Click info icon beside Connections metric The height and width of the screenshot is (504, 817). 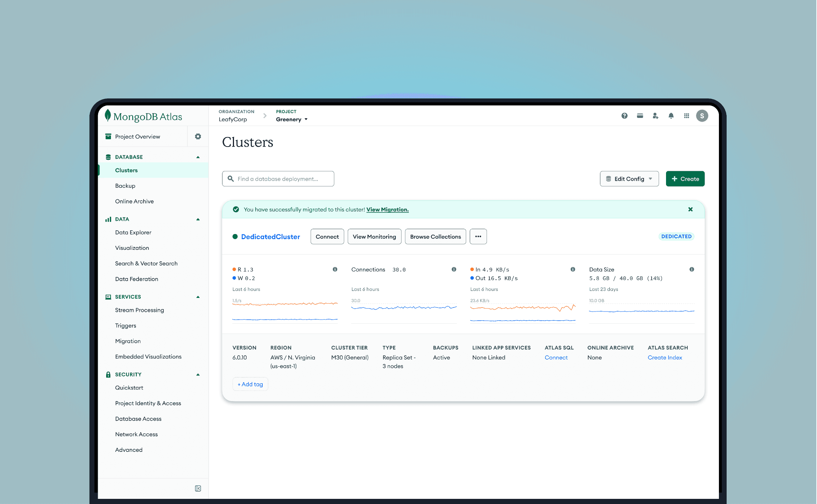454,269
